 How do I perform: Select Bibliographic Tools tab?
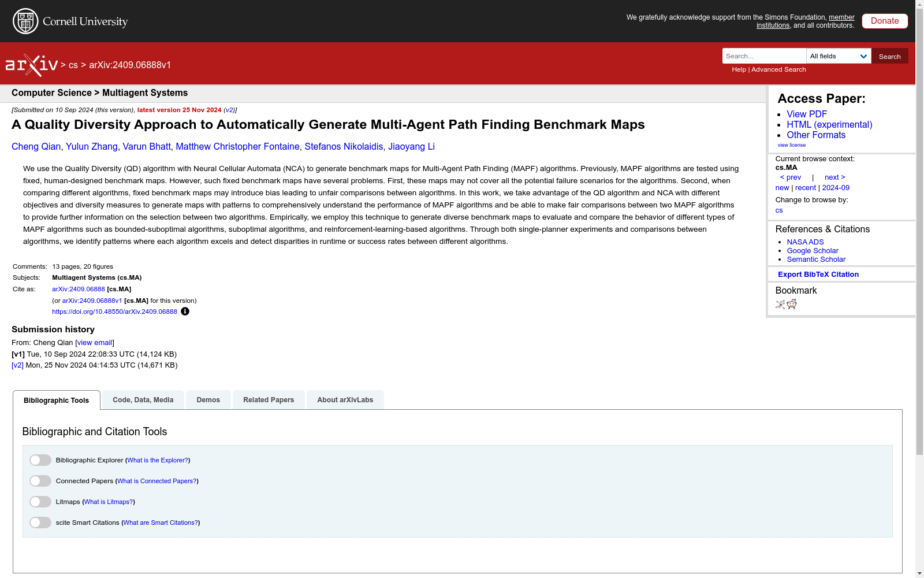click(x=57, y=400)
